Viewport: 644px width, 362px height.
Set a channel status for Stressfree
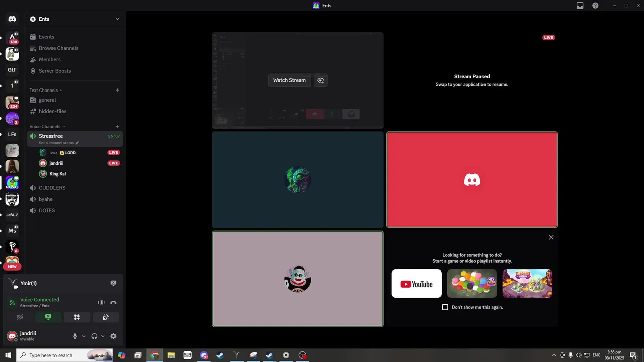(59, 143)
